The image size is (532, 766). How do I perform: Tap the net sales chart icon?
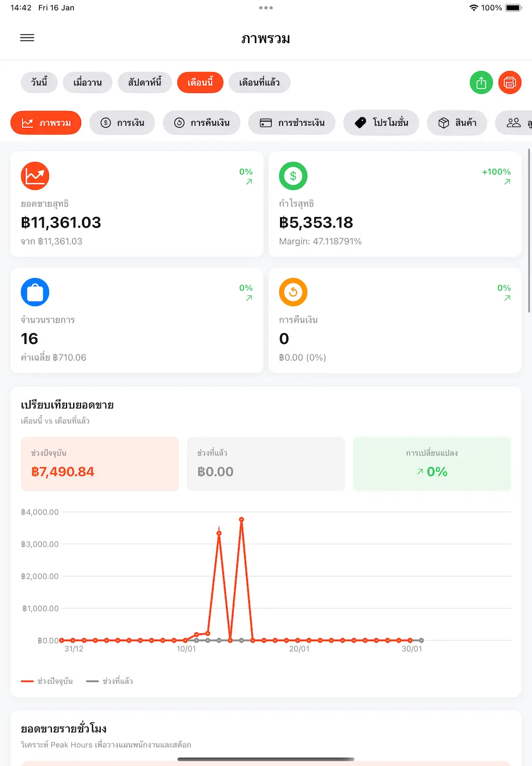pyautogui.click(x=35, y=176)
